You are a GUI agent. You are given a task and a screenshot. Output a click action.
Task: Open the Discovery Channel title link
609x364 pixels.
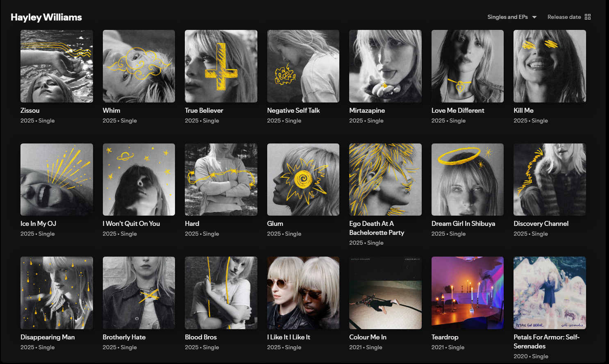[x=541, y=223]
